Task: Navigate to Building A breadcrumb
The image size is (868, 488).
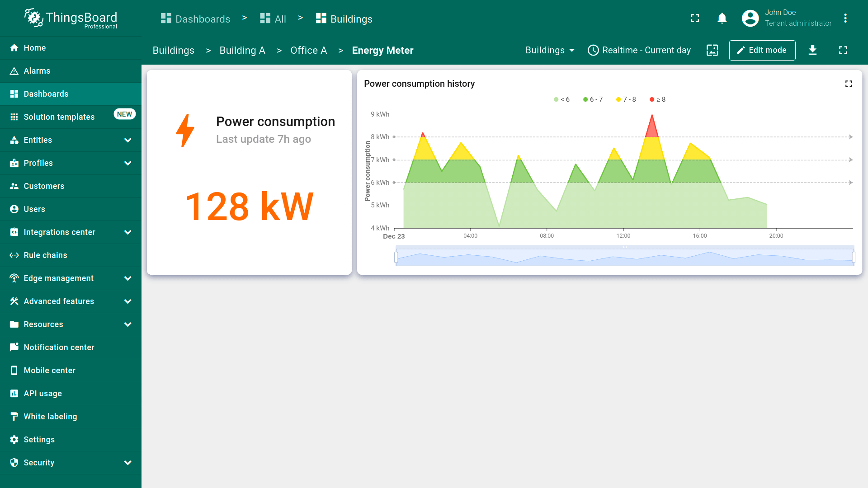Action: pos(242,51)
